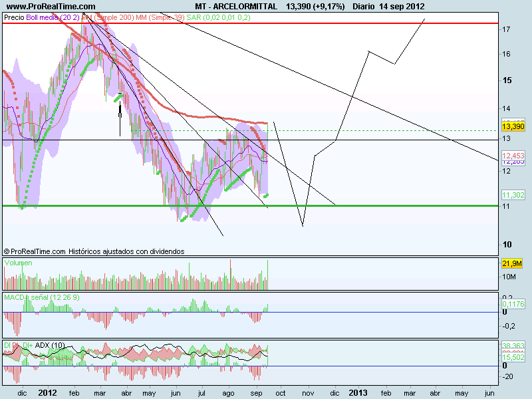This screenshot has width=532, height=399.
Task: Select the Boll media (20 2) indicator label
Action: click(53, 17)
